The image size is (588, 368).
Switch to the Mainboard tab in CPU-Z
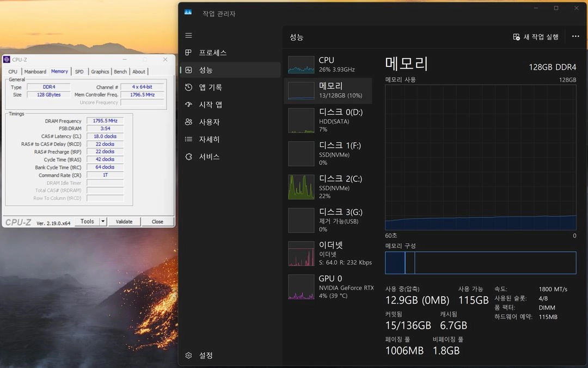(x=35, y=72)
